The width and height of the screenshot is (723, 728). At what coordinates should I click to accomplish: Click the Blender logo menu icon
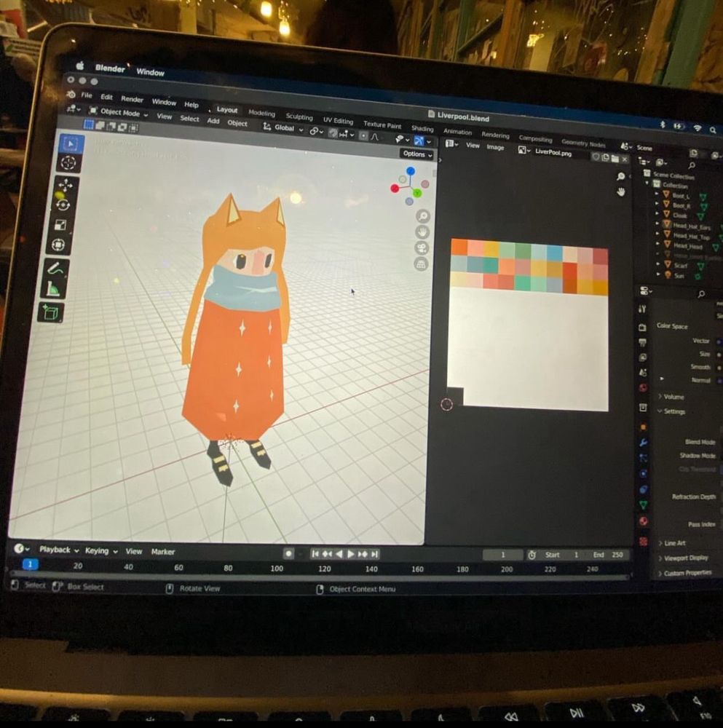71,94
